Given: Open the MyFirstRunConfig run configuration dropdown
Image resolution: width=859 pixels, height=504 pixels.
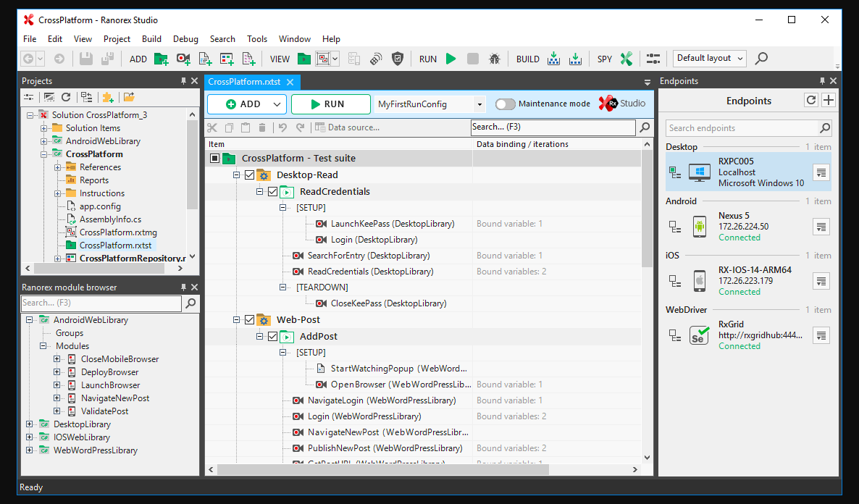Looking at the screenshot, I should coord(479,104).
